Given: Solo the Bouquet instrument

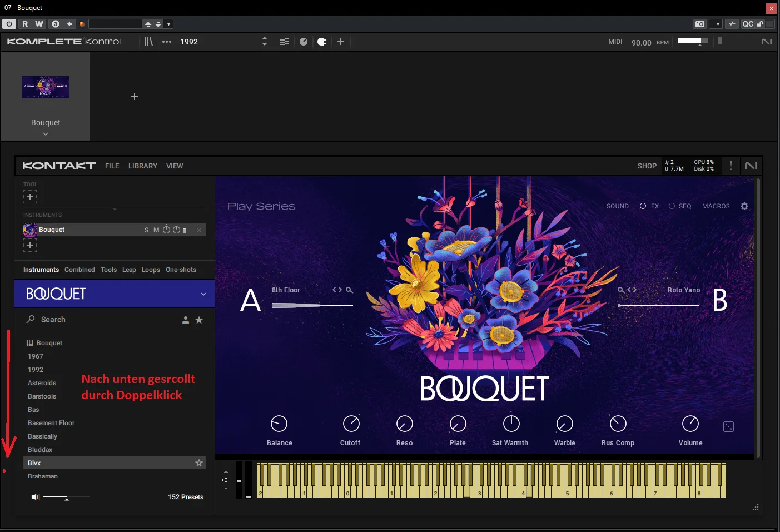Looking at the screenshot, I should [147, 230].
